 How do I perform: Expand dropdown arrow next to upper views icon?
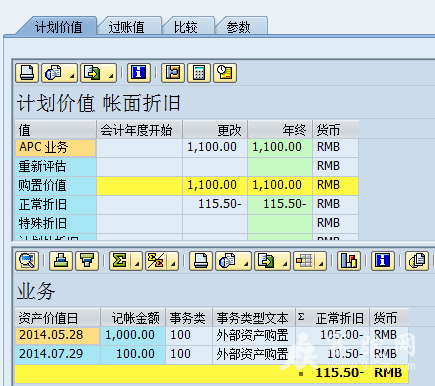tap(72, 76)
